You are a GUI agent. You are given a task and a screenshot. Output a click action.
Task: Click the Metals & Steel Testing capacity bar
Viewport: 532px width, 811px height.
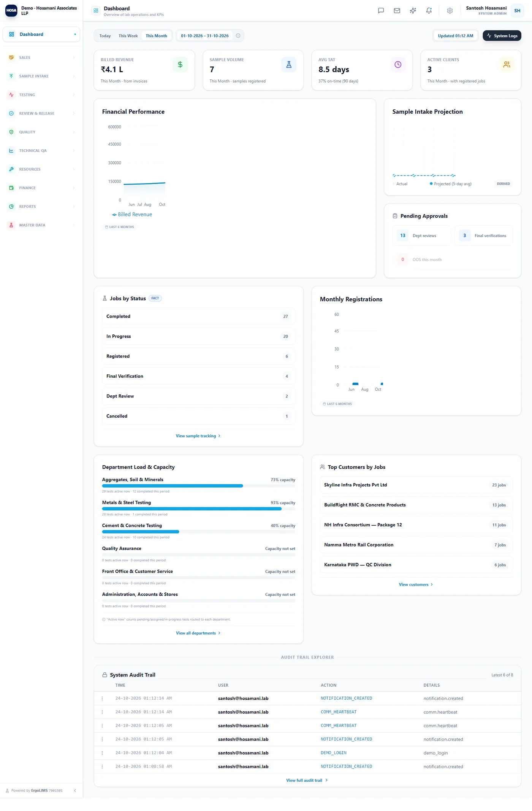pos(198,509)
